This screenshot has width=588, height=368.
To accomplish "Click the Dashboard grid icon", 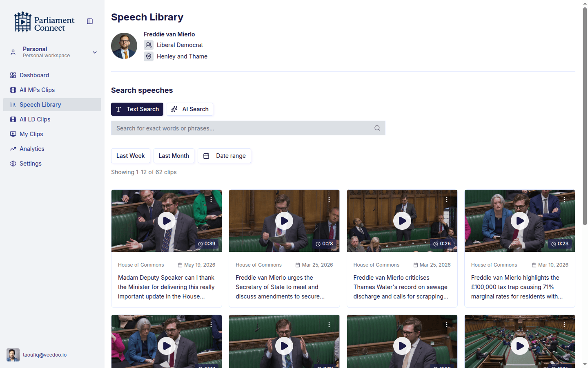I will (13, 75).
